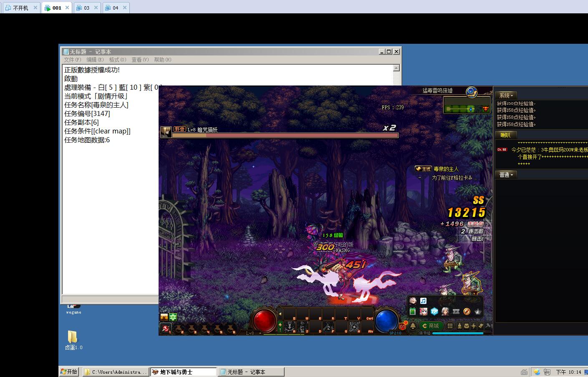Expand the 普通 chat channel dropdown
This screenshot has height=377, width=588.
click(x=506, y=175)
